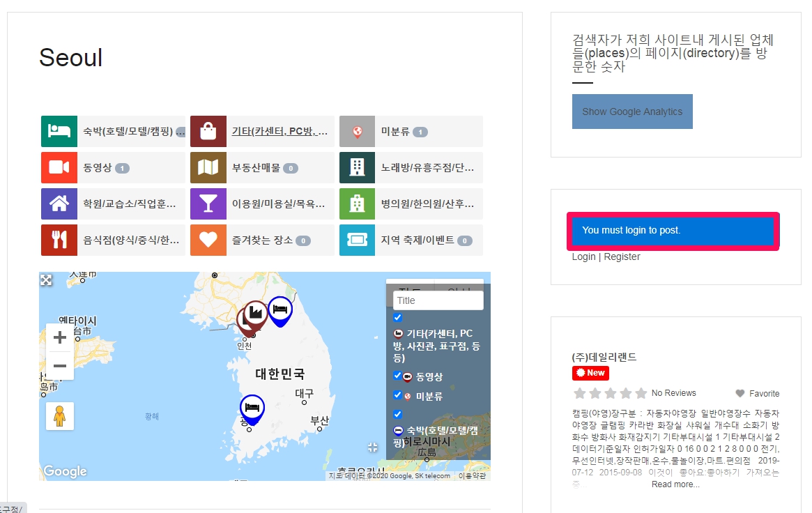Uncheck the 동영상 legend checkbox
The width and height of the screenshot is (812, 513).
click(x=397, y=375)
